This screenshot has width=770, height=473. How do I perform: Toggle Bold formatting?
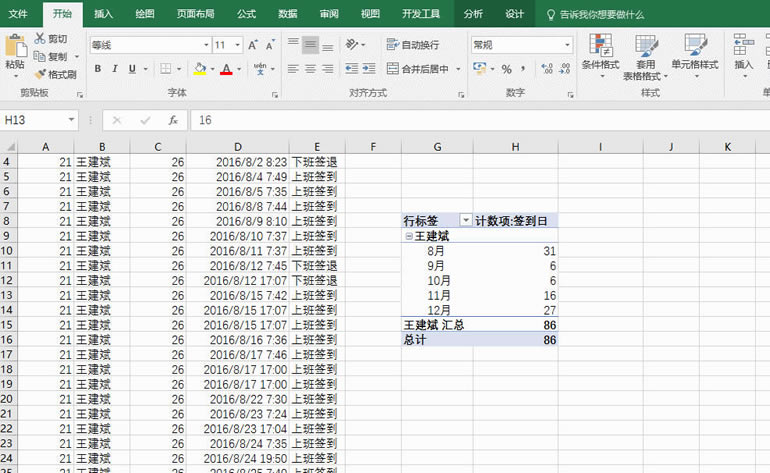(x=98, y=69)
